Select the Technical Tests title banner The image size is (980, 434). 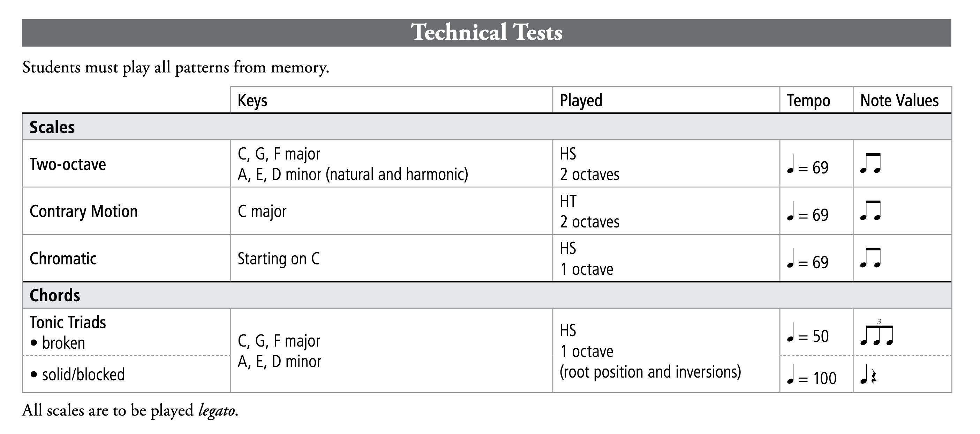pos(487,33)
